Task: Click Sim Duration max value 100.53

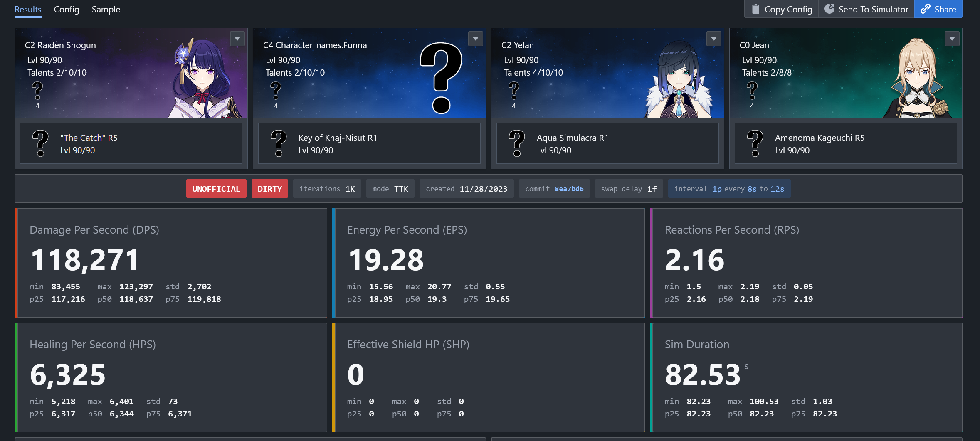Action: click(764, 401)
